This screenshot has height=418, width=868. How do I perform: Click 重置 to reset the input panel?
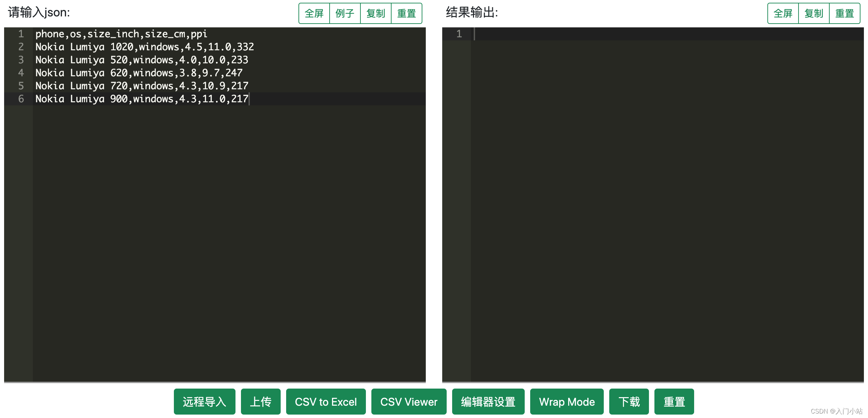tap(407, 13)
